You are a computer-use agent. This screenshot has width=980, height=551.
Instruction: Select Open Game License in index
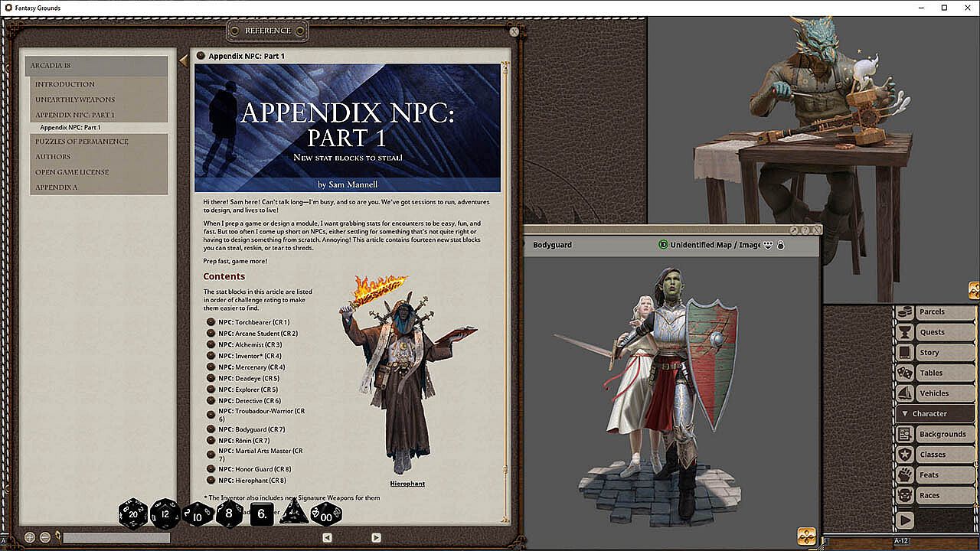click(x=72, y=172)
